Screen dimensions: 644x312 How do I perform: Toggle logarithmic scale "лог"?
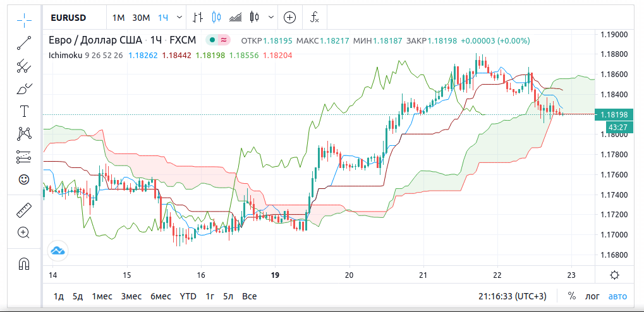(x=592, y=296)
